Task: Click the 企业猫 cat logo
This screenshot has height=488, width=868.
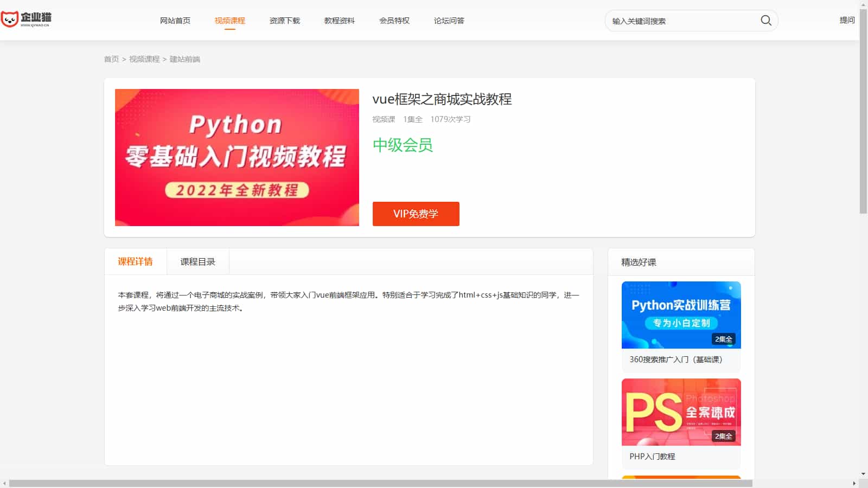Action: (x=26, y=20)
